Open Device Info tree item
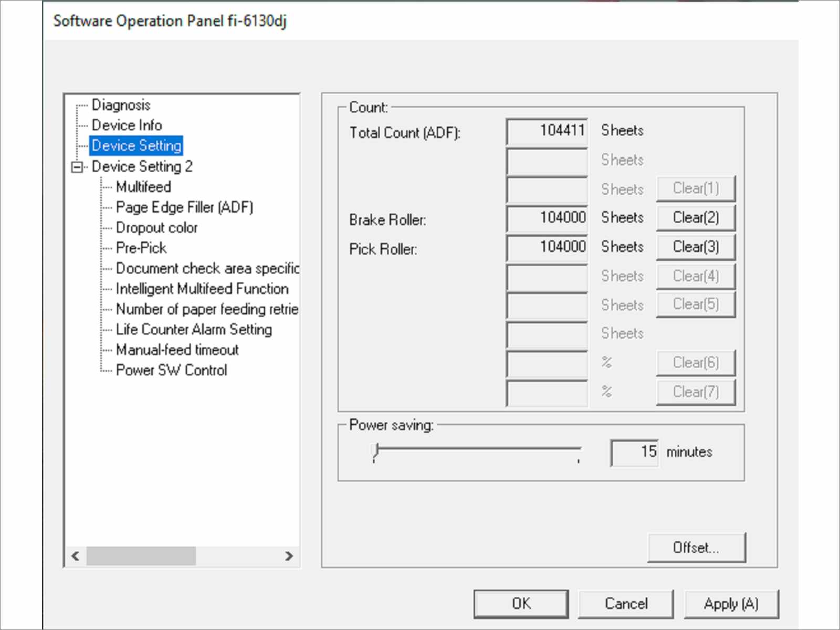This screenshot has width=840, height=630. click(127, 125)
